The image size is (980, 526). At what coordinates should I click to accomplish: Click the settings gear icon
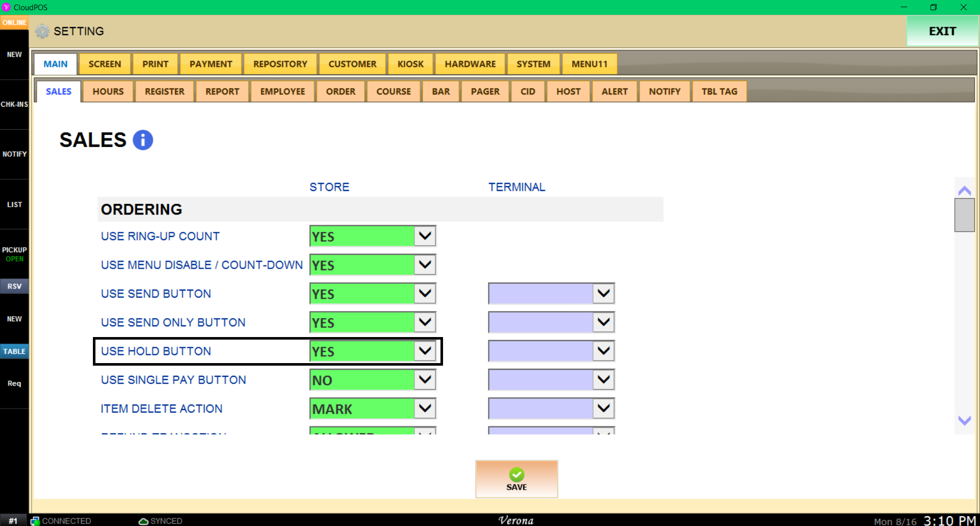42,31
